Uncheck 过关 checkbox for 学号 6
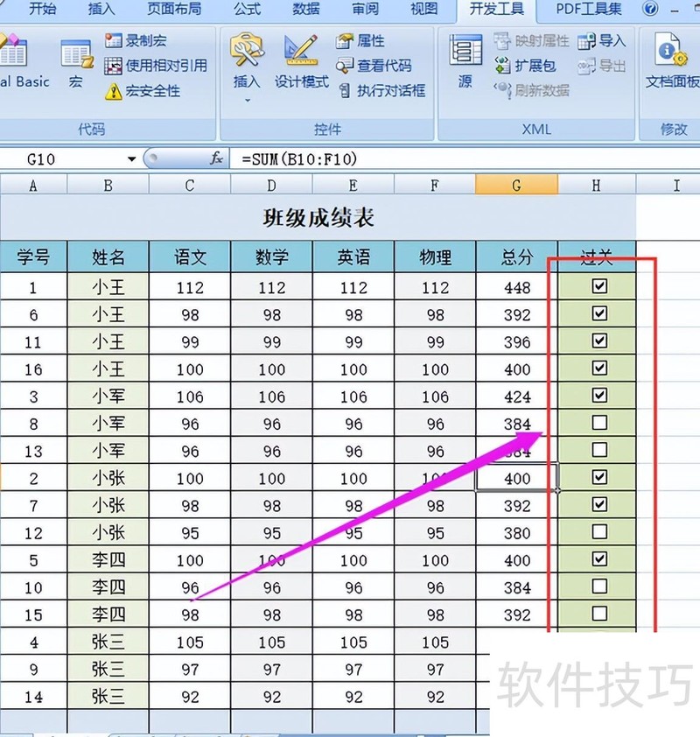This screenshot has height=737, width=700. (x=599, y=313)
